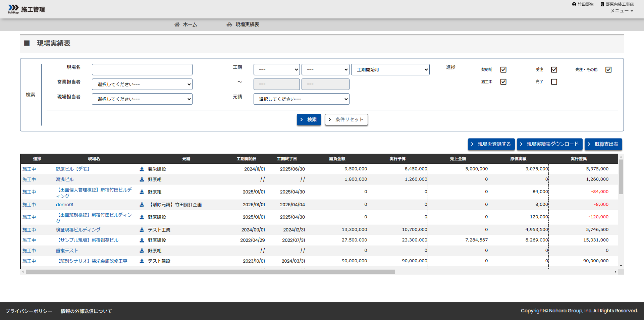Image resolution: width=644 pixels, height=320 pixels.
Task: Click the building icon beside 野原内装工事店
Action: tap(602, 4)
